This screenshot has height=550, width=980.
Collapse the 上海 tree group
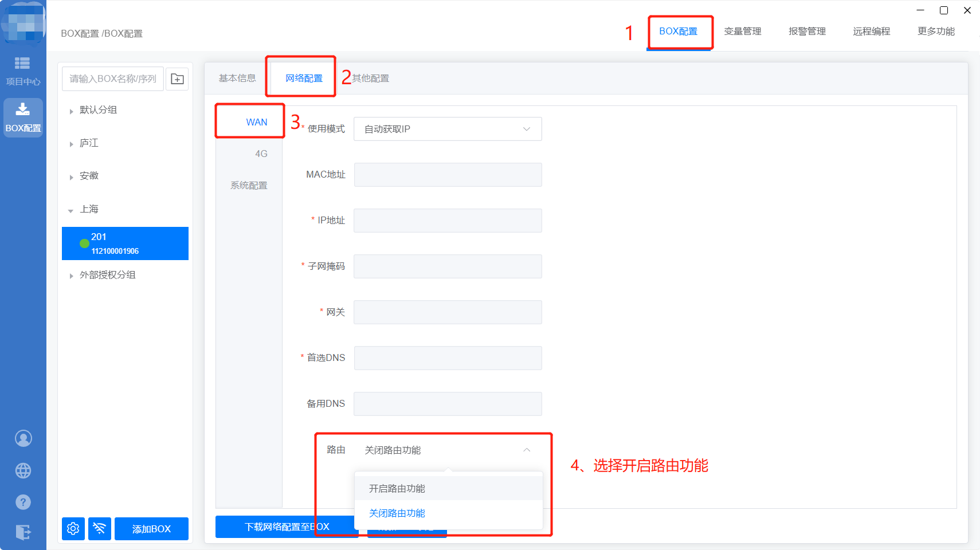(x=71, y=210)
